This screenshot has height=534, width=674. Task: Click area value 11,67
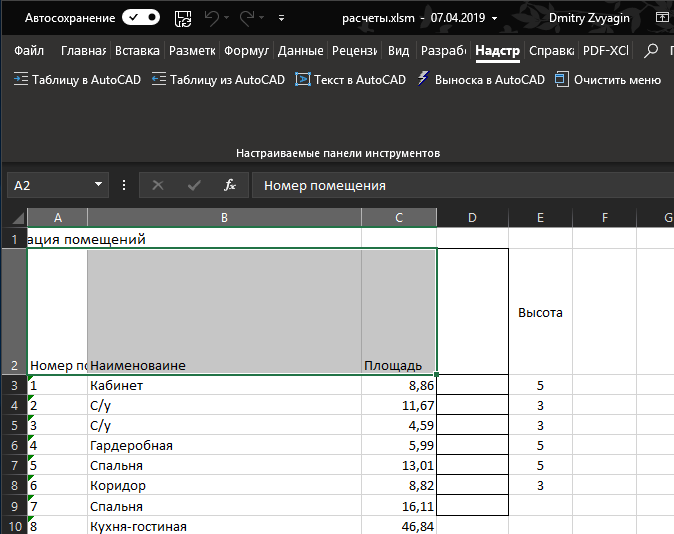[x=399, y=405]
